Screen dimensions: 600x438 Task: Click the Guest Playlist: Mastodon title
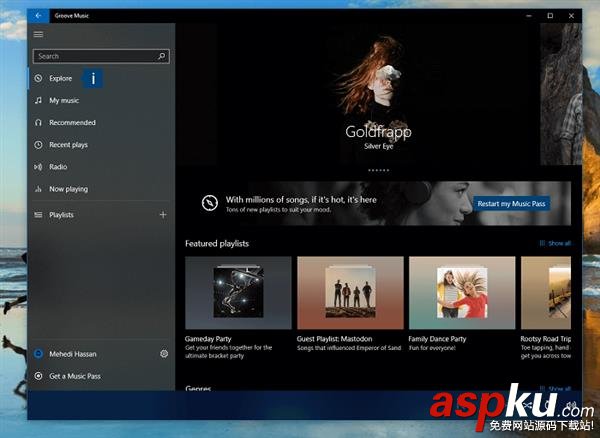click(334, 339)
